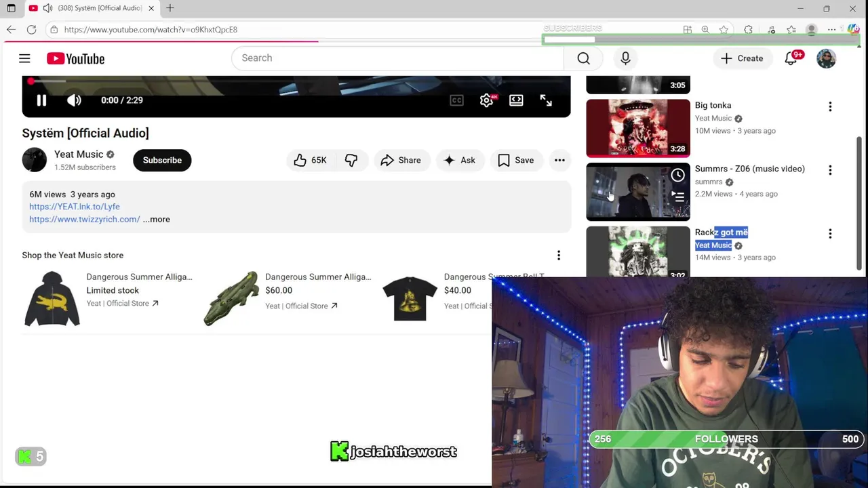This screenshot has width=868, height=488.
Task: Click the Systëm [Official Audio] video title
Action: 85,133
